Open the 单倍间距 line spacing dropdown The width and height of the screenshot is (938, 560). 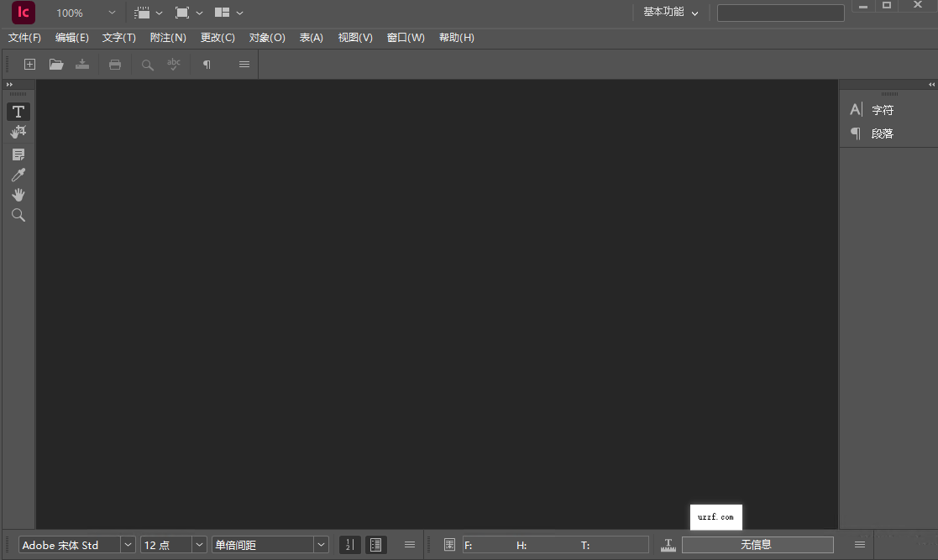click(320, 544)
